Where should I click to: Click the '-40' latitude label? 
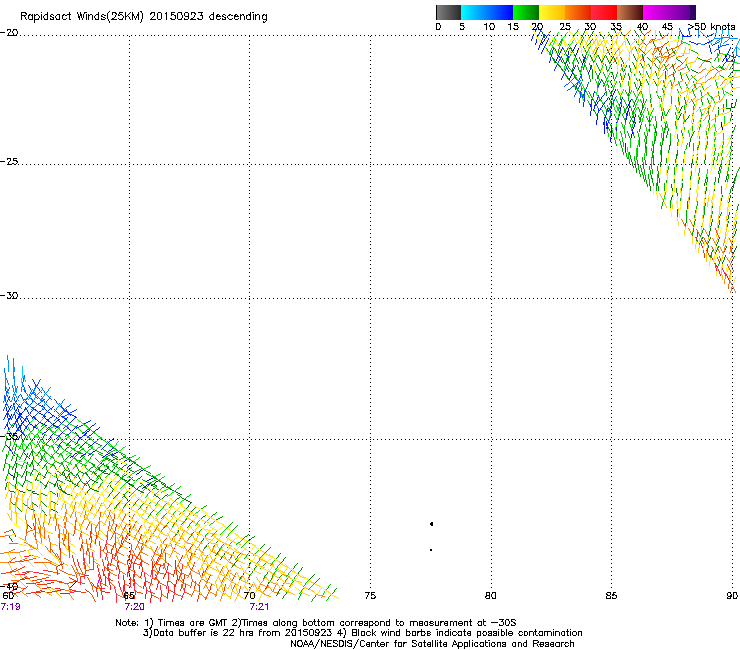[x=9, y=587]
